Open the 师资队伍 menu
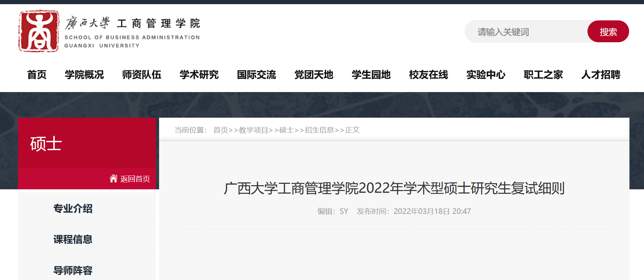This screenshot has width=644, height=280. [142, 74]
